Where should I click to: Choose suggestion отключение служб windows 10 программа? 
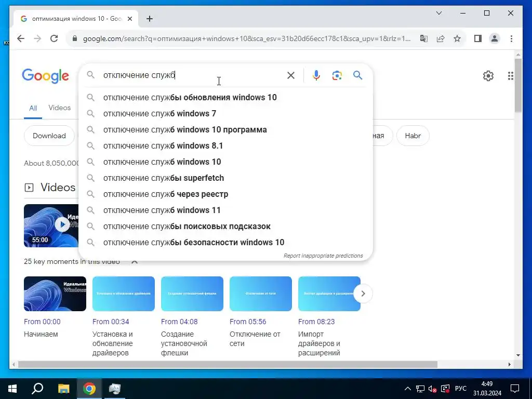225,129
